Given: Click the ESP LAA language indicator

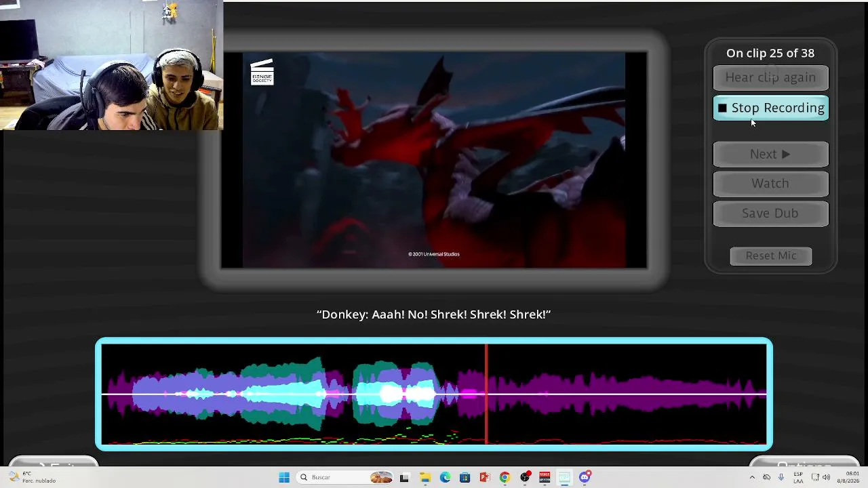Looking at the screenshot, I should pyautogui.click(x=799, y=477).
